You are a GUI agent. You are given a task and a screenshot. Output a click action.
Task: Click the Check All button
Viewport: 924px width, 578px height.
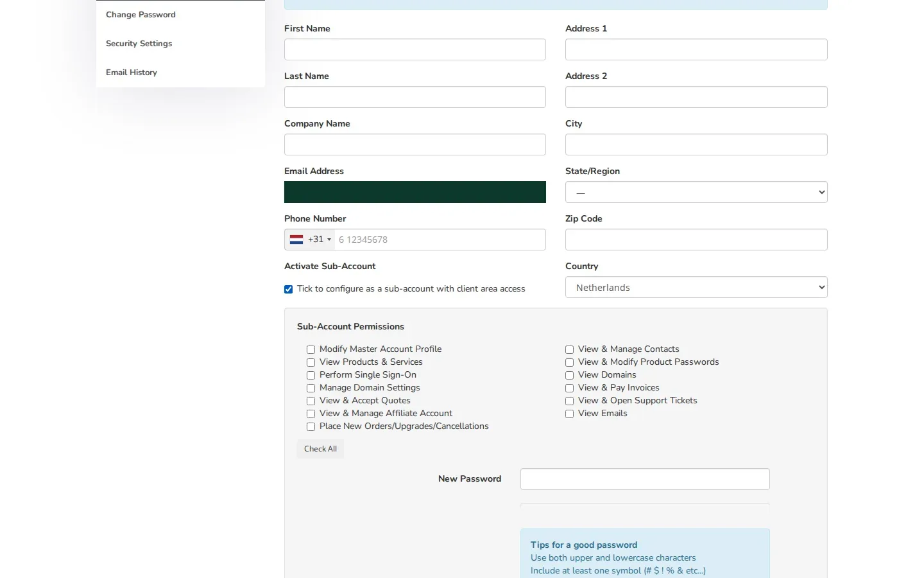tap(320, 449)
